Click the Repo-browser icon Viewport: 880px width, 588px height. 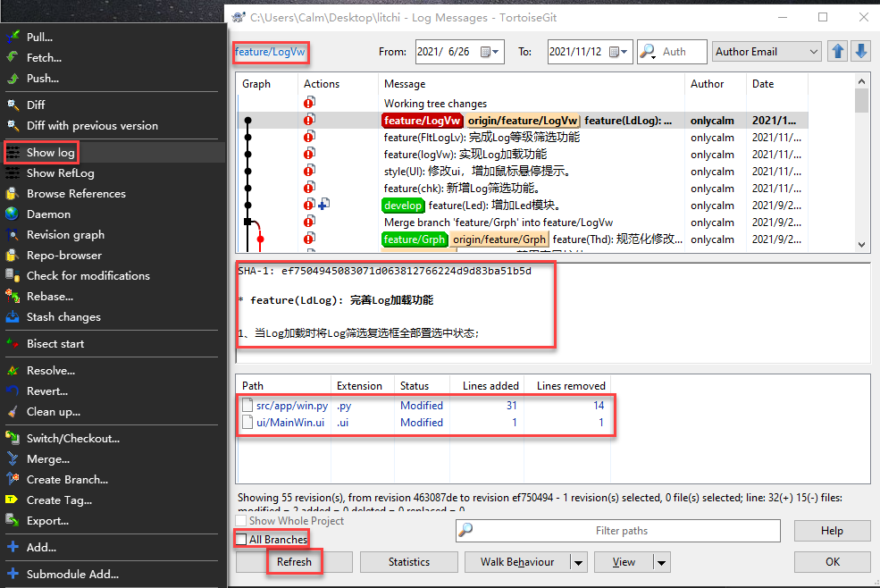(x=13, y=255)
